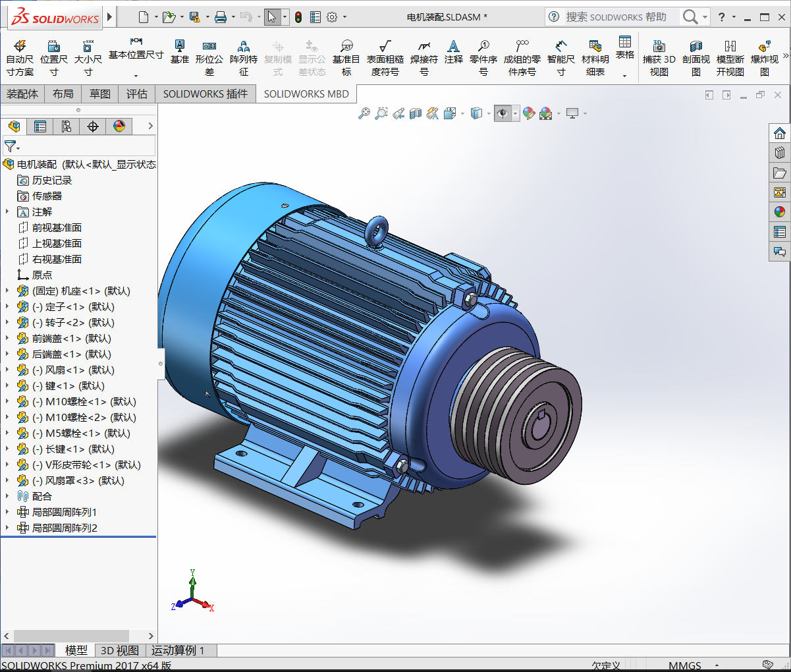Click the 表面粗糙度符号 surface finish icon
Image resolution: width=791 pixels, height=672 pixels.
coord(387,56)
